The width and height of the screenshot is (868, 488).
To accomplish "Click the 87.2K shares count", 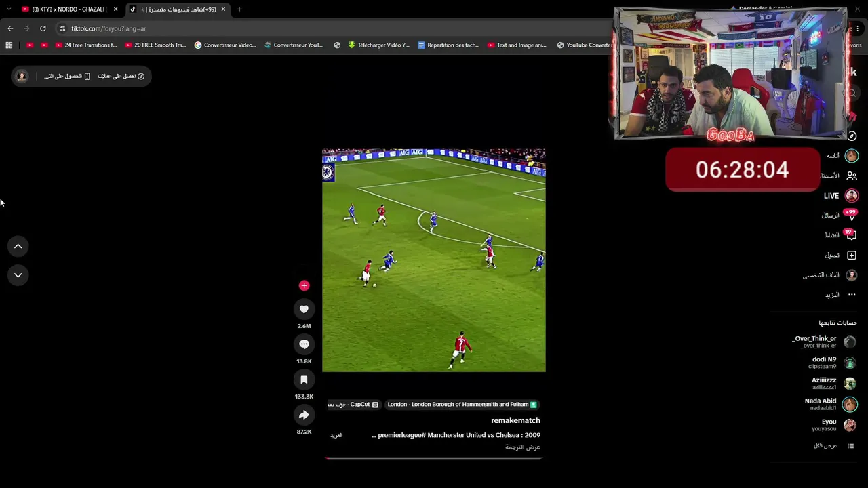I will (304, 432).
